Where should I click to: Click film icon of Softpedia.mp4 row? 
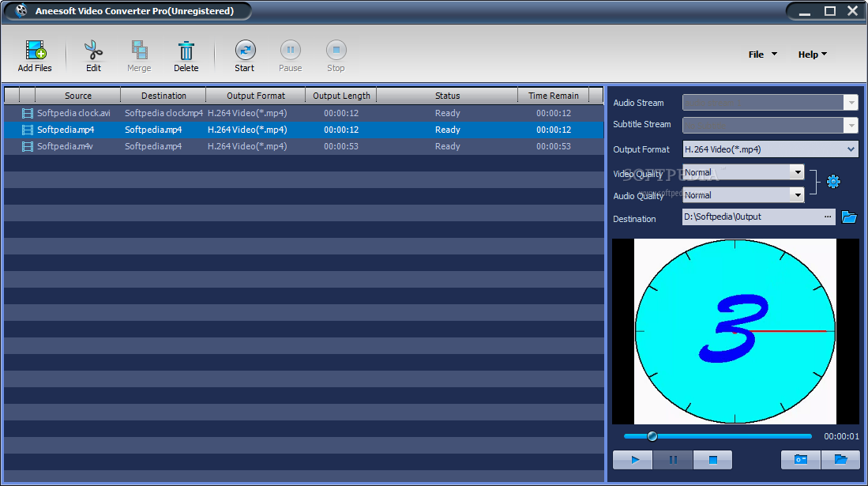pyautogui.click(x=27, y=130)
